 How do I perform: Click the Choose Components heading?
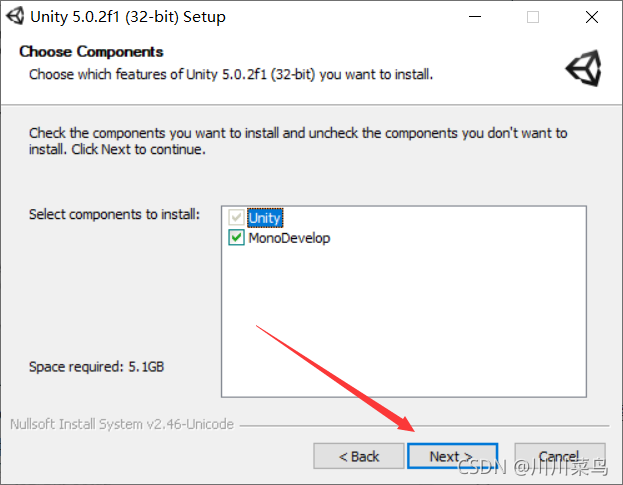(91, 52)
